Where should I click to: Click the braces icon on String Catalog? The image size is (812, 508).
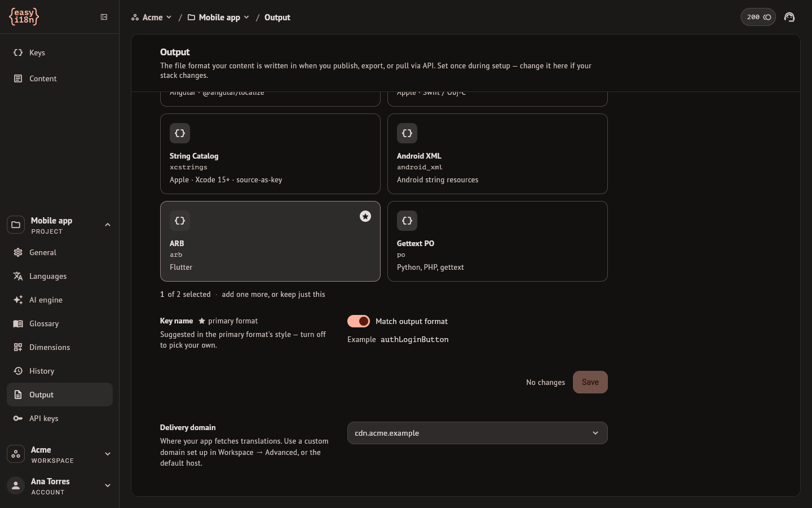click(180, 133)
